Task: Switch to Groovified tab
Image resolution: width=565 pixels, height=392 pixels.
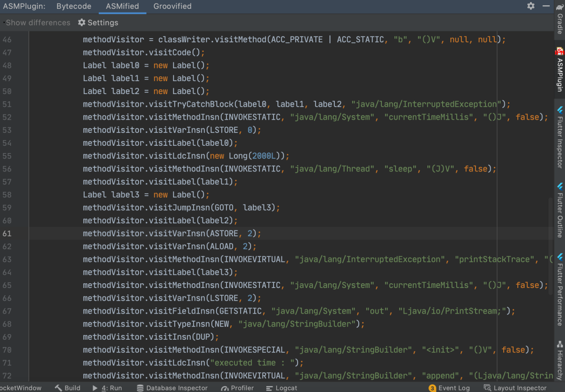Action: 172,6
